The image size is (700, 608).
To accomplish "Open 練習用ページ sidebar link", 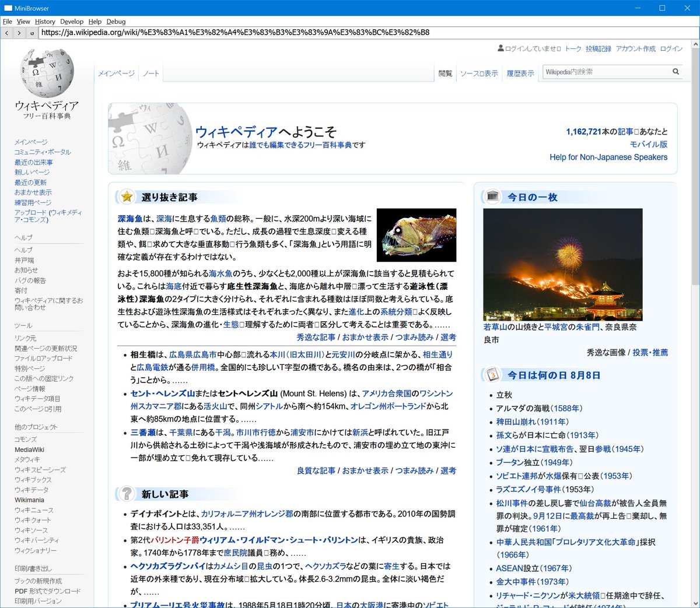I will [33, 202].
